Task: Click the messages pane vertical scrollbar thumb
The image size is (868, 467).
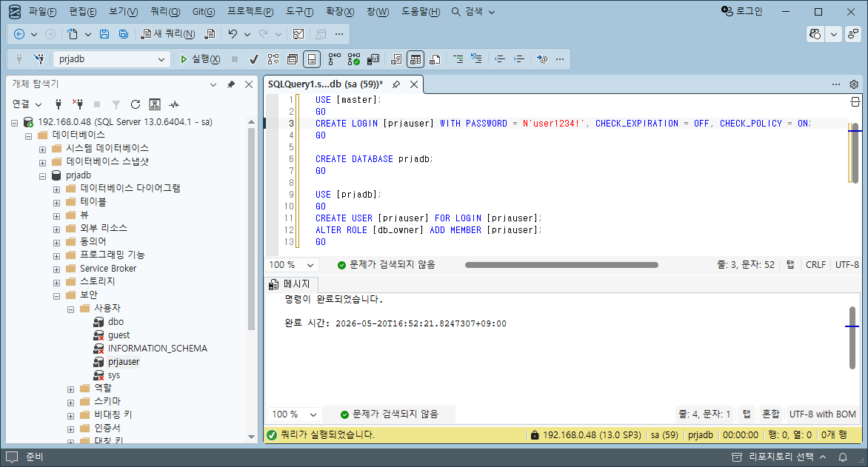Action: click(852, 337)
